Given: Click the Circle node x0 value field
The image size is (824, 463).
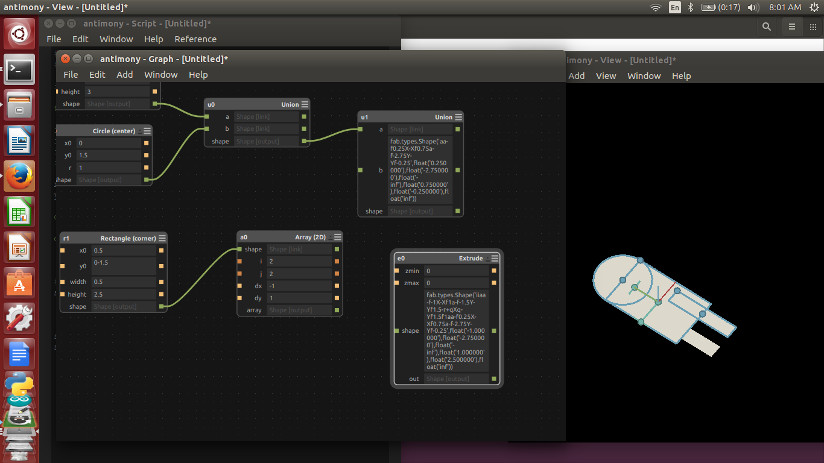Looking at the screenshot, I should (108, 143).
